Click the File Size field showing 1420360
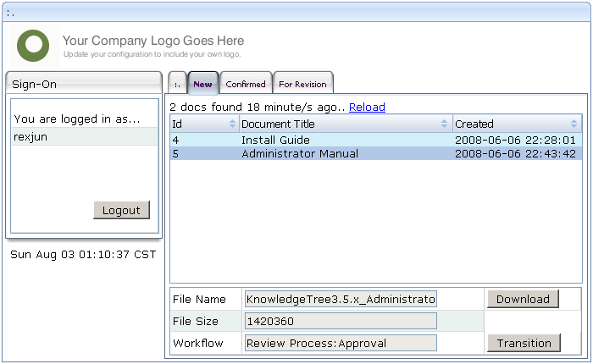 click(341, 321)
